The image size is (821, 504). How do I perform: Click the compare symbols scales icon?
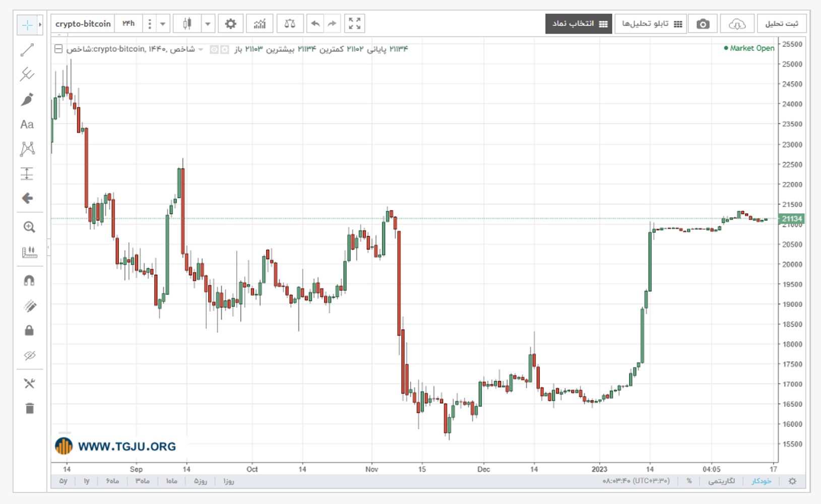point(290,24)
